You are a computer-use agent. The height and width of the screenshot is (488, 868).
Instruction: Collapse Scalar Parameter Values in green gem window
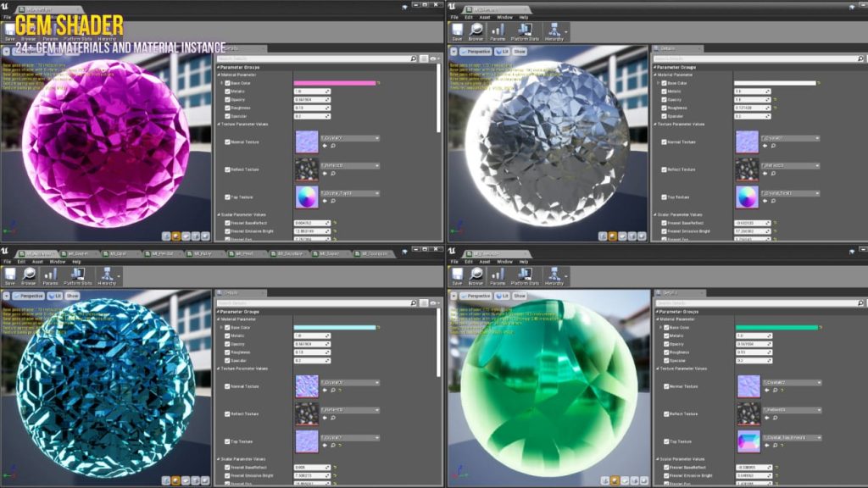[658, 459]
